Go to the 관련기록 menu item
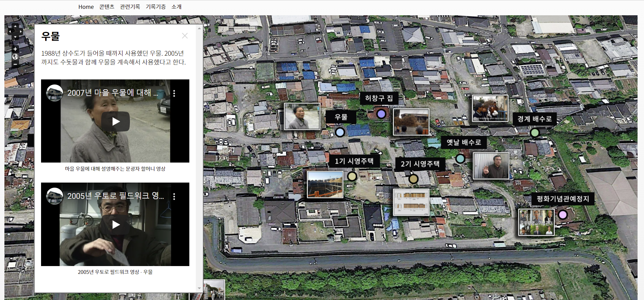Image resolution: width=644 pixels, height=300 pixels. click(130, 7)
